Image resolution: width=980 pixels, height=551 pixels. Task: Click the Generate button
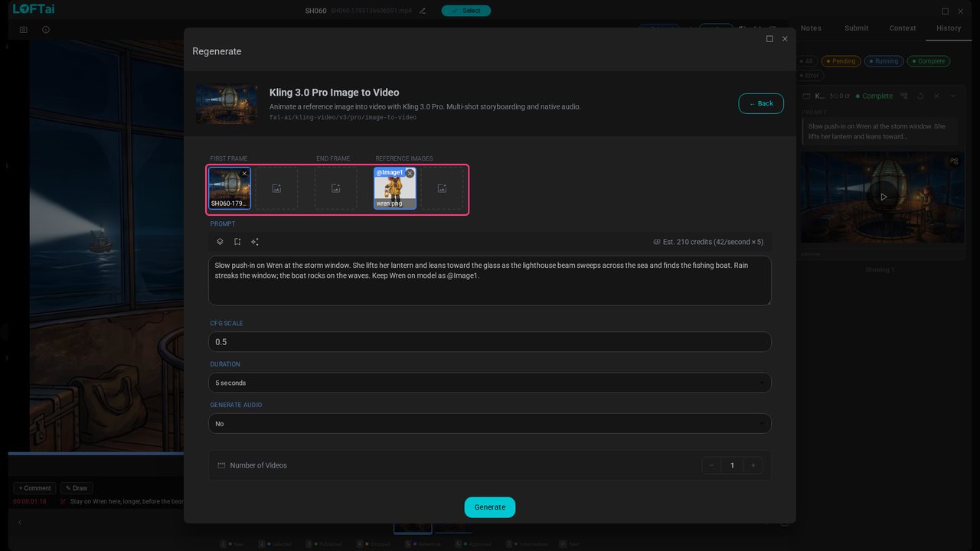[490, 507]
